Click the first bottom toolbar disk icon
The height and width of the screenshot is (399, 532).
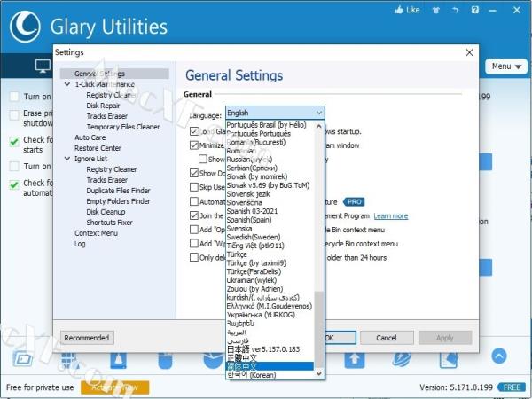click(23, 359)
